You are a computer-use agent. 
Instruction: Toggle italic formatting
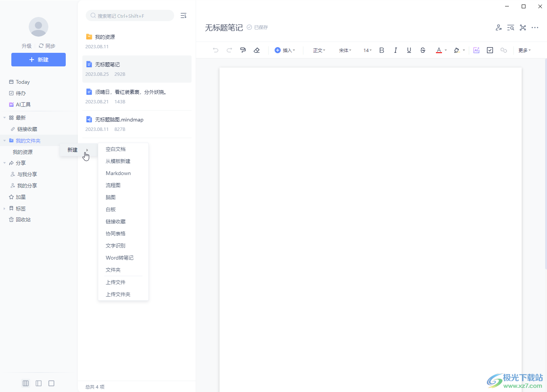395,50
